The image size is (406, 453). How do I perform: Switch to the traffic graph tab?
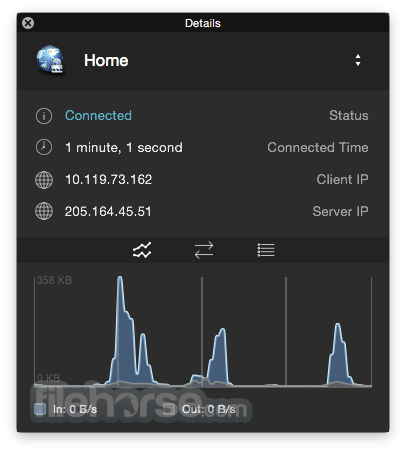coord(142,250)
